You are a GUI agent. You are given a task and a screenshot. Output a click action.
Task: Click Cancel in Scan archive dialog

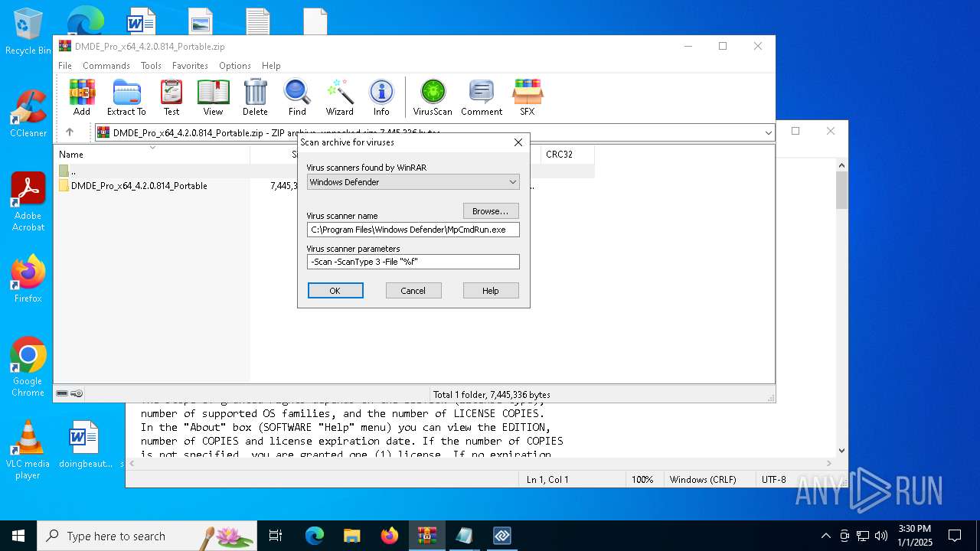[413, 291]
